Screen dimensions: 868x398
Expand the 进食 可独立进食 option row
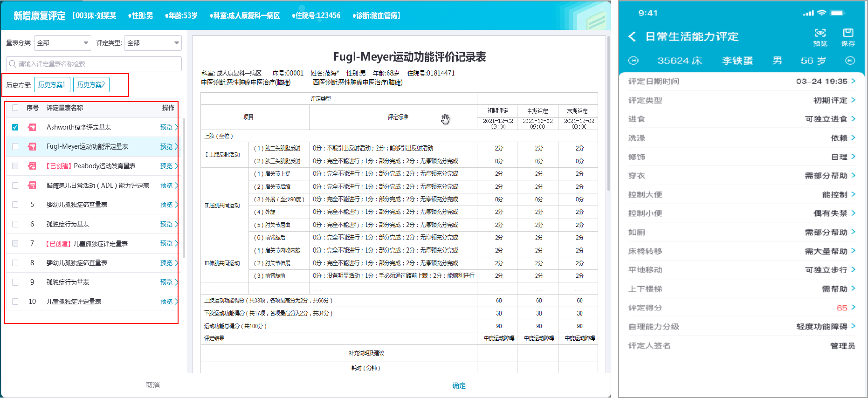point(742,119)
